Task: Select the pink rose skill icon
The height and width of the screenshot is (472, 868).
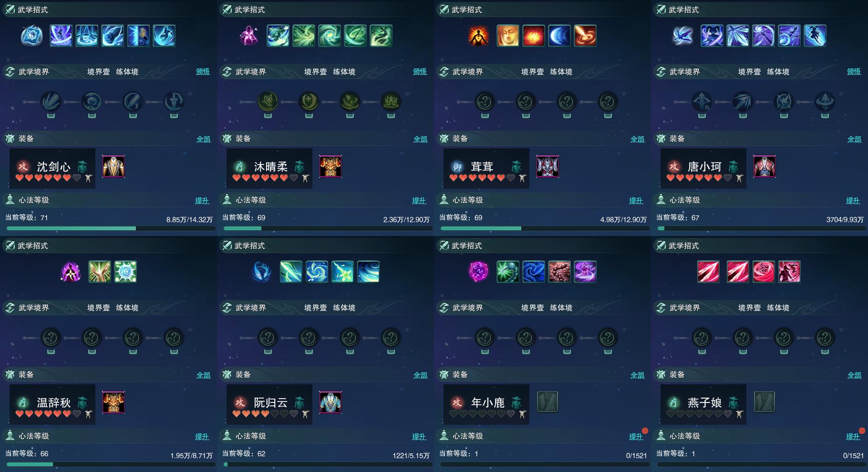Action: 764,272
